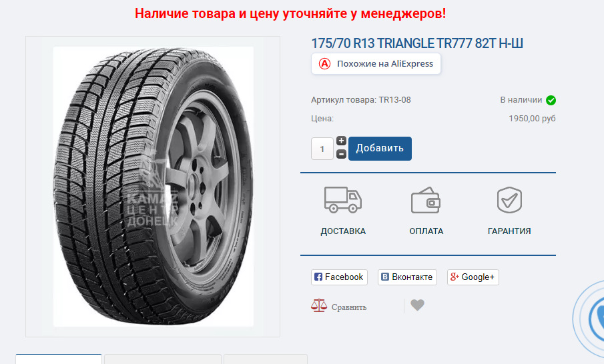Image resolution: width=604 pixels, height=364 pixels.
Task: Select the first active tab below image
Action: [59, 359]
